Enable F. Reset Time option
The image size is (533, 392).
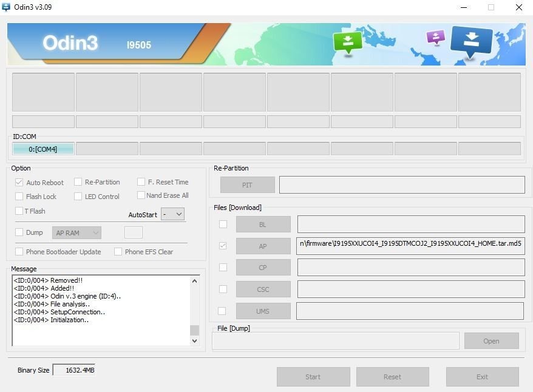click(141, 181)
